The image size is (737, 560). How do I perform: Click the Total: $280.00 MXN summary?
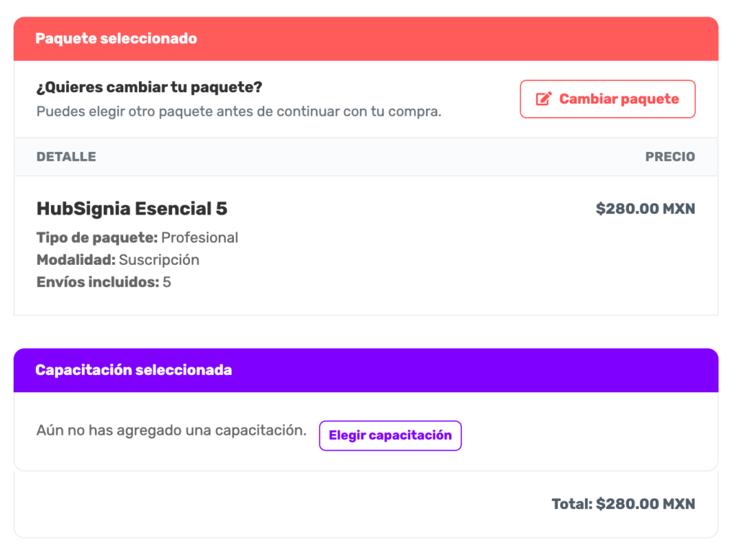pos(623,504)
